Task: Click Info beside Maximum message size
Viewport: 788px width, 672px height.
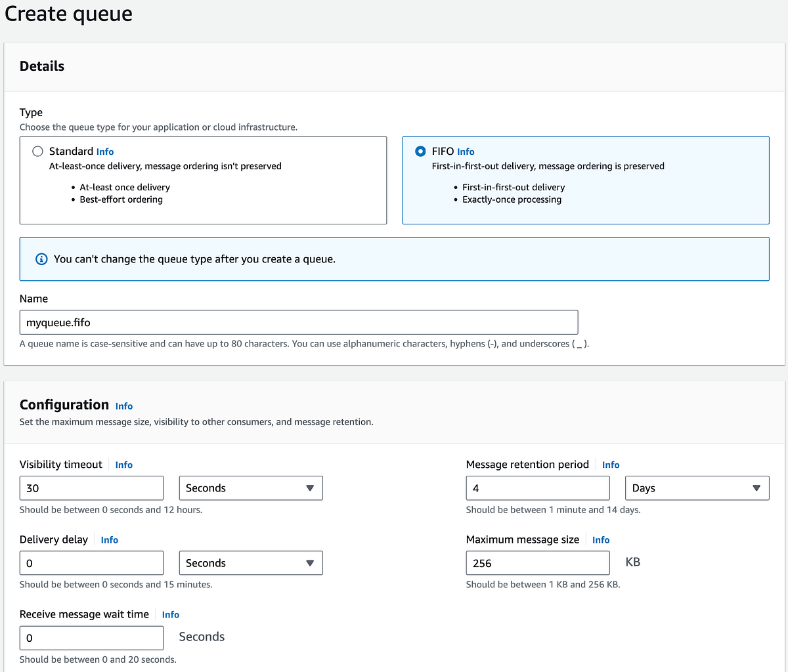Action: pos(600,539)
